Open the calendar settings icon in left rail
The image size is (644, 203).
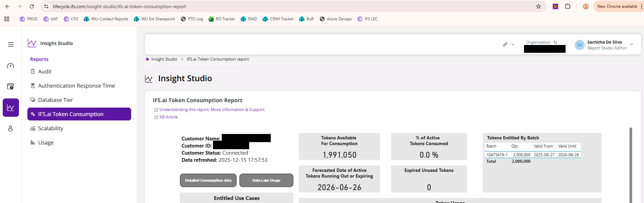pyautogui.click(x=11, y=87)
